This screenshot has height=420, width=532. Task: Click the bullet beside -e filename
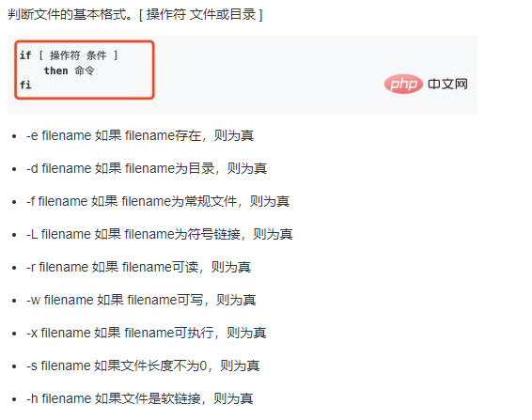pyautogui.click(x=14, y=136)
